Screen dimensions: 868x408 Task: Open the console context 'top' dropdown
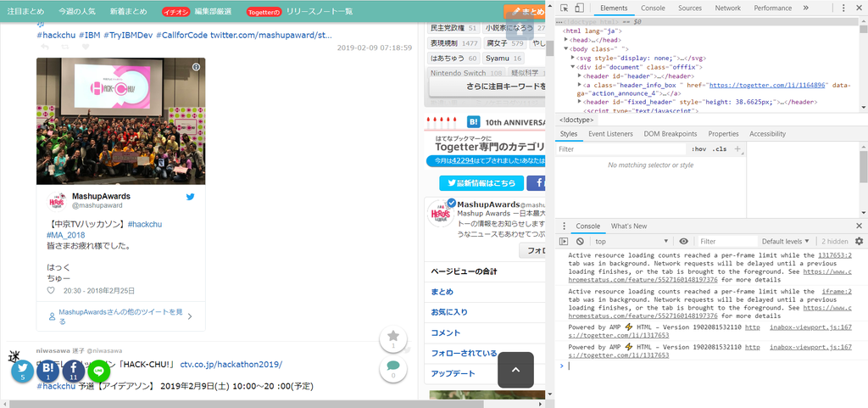(x=632, y=242)
